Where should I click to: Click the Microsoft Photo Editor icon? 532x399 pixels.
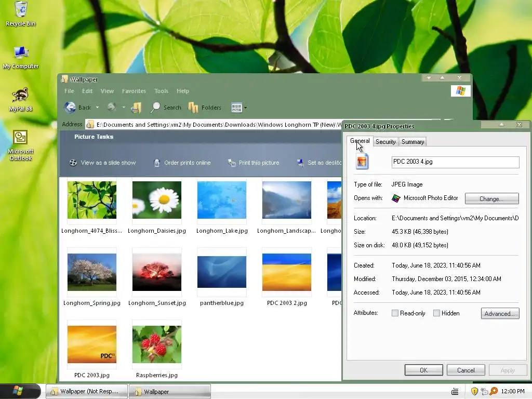tap(396, 198)
